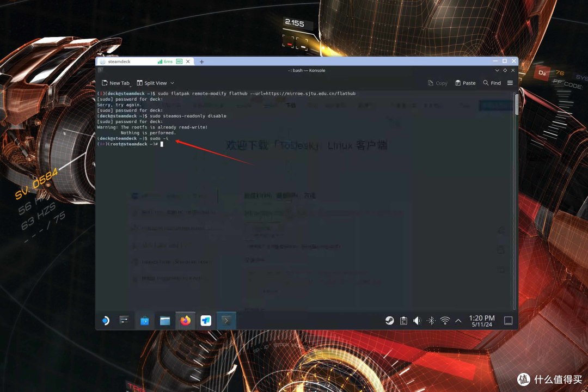Screen dimensions: 588x392
Task: Expand the Split View dropdown arrow
Action: pyautogui.click(x=173, y=83)
